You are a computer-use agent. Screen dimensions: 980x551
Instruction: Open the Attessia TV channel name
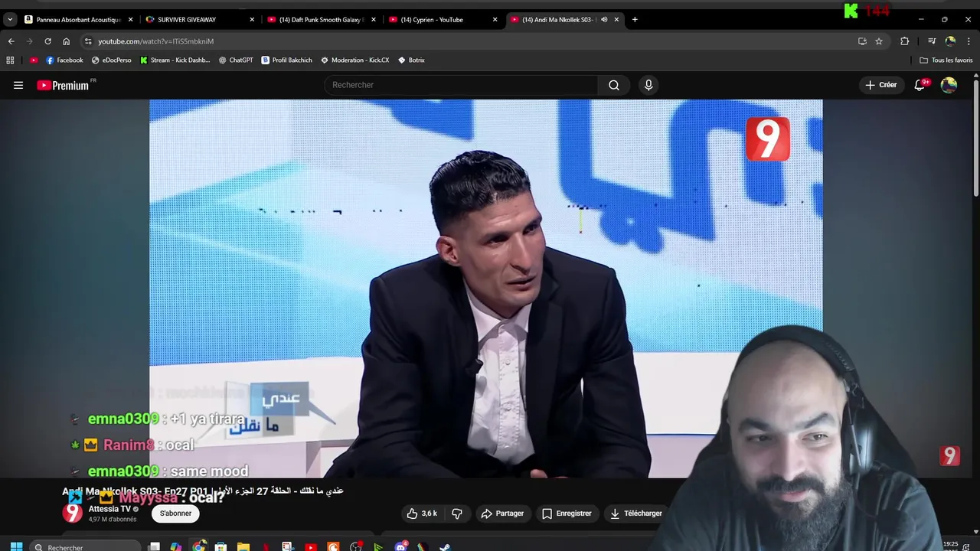[x=109, y=509]
